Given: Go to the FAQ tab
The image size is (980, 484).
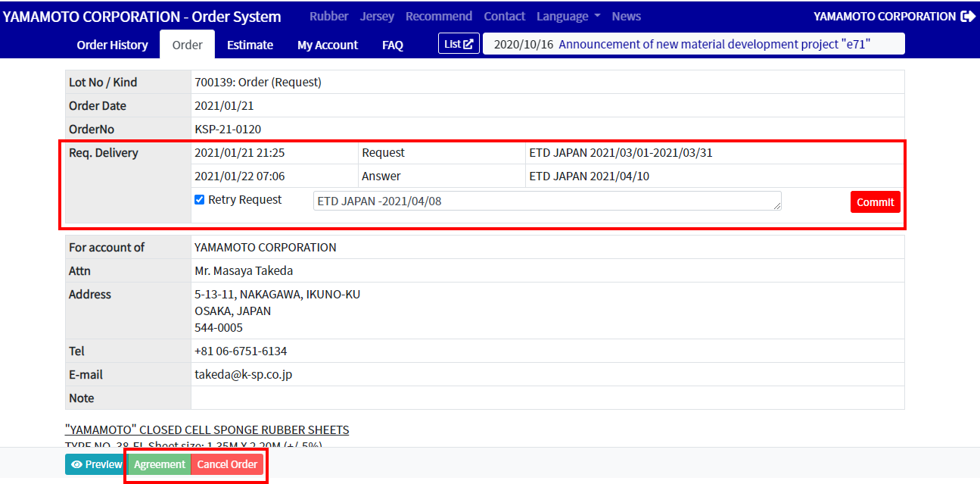Looking at the screenshot, I should pyautogui.click(x=393, y=45).
